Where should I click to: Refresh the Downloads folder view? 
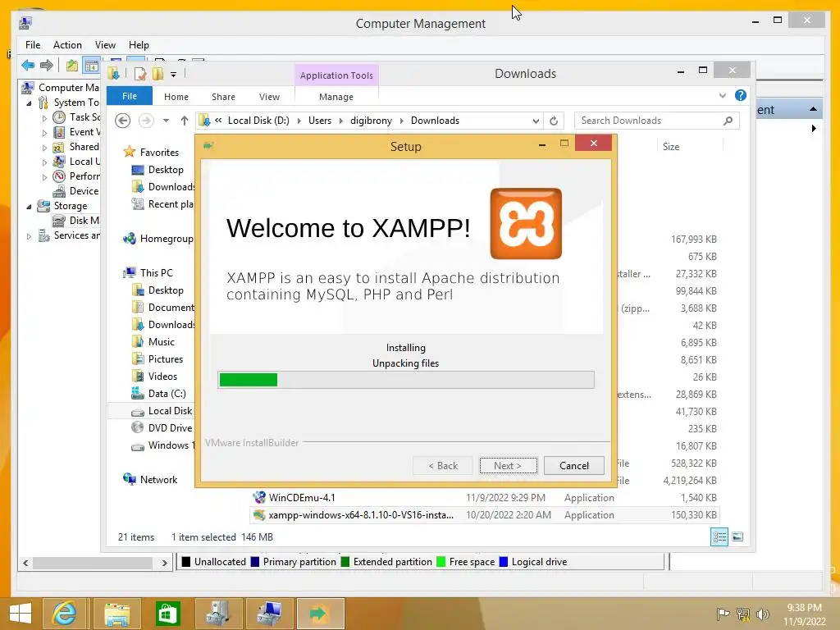point(554,121)
